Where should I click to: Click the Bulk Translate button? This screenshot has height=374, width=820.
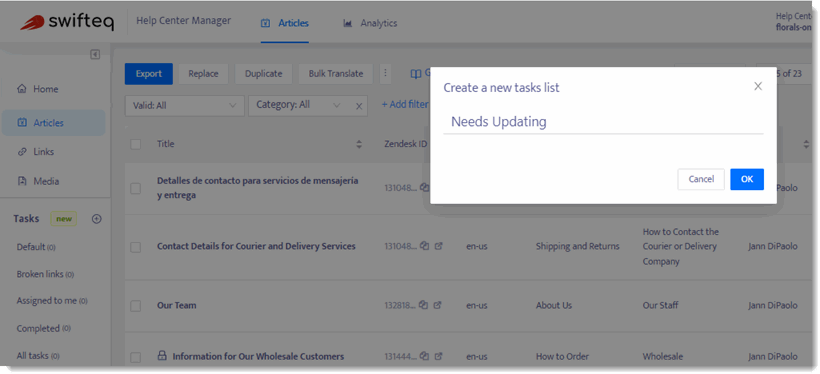coord(336,74)
